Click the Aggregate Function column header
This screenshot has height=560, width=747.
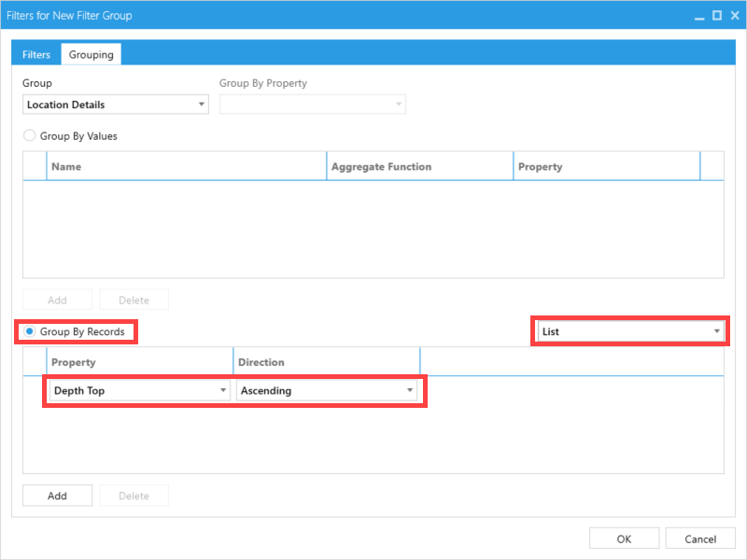419,167
